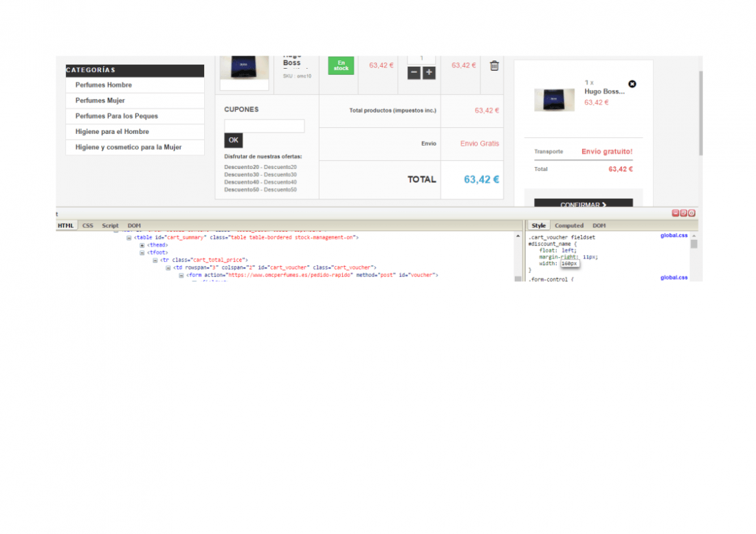Click the HTML panel scroll-up arrow
Screen dimensions: 756x534
click(x=518, y=236)
